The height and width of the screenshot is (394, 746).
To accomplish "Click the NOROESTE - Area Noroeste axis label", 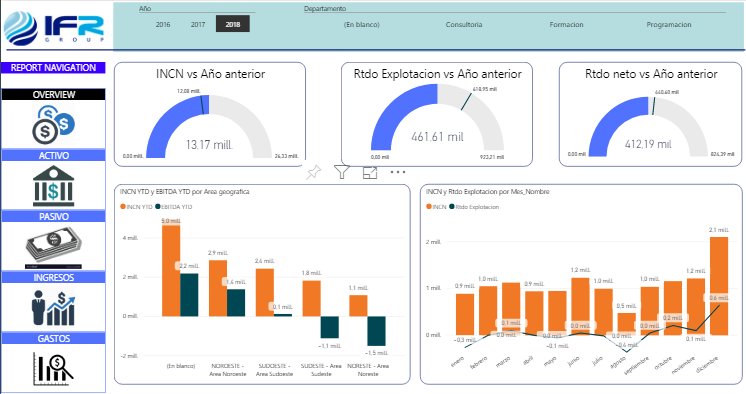I will click(228, 370).
